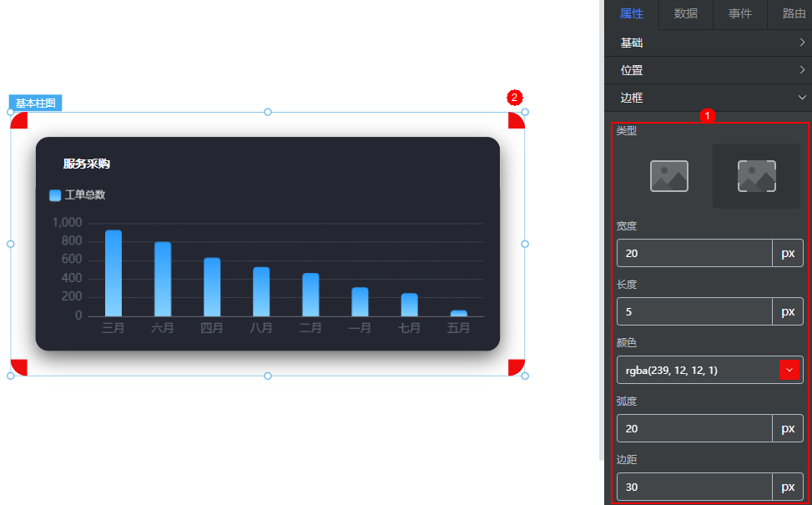812x505 pixels.
Task: Click the left-middle resize handle
Action: (10, 244)
